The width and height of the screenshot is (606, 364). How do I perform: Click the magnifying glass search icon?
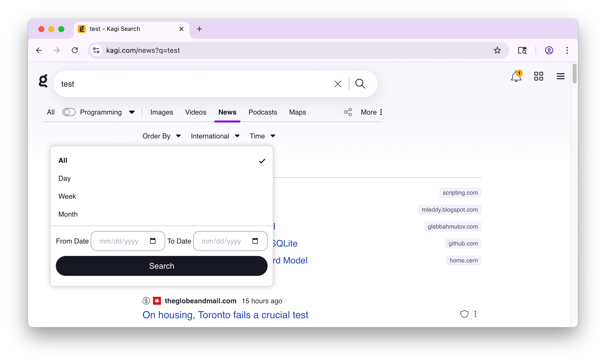coord(360,84)
